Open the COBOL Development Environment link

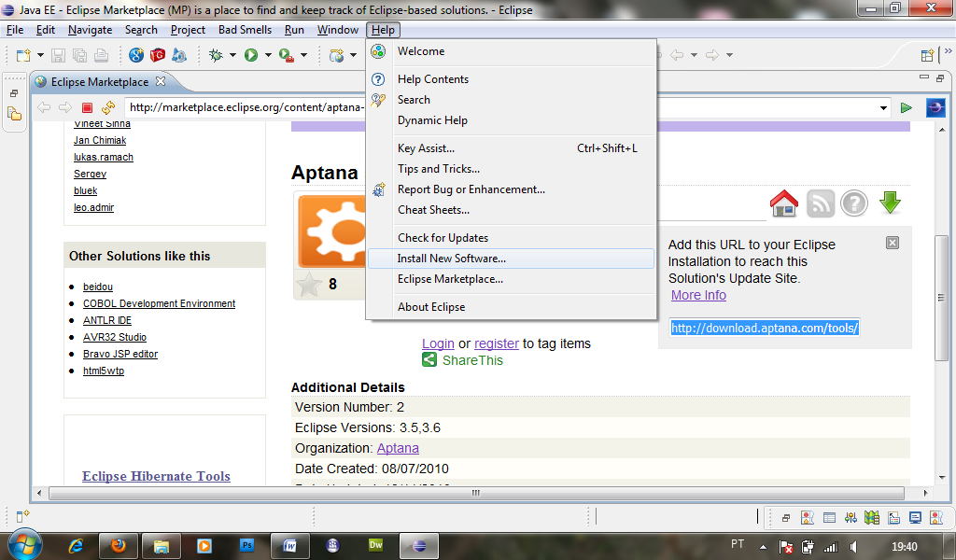pos(159,303)
